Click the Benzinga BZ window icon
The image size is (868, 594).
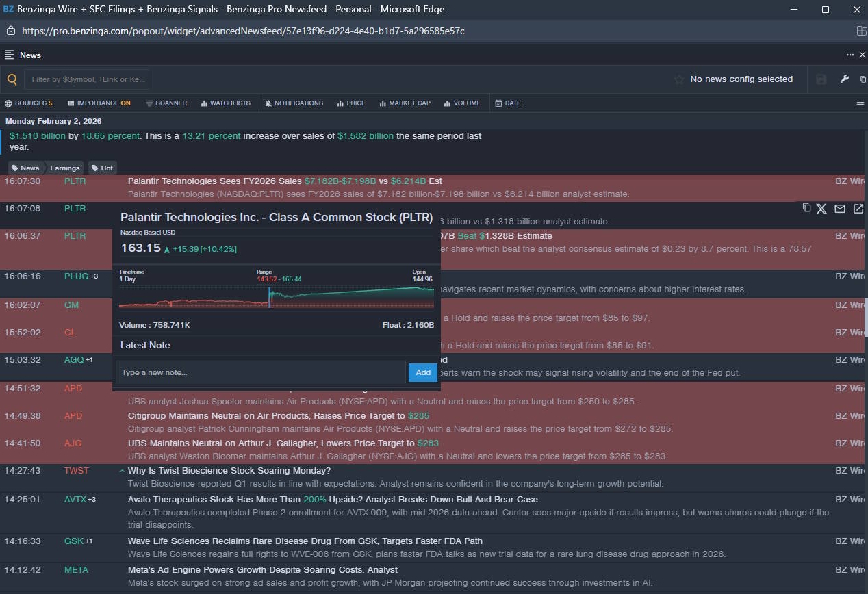[x=8, y=10]
